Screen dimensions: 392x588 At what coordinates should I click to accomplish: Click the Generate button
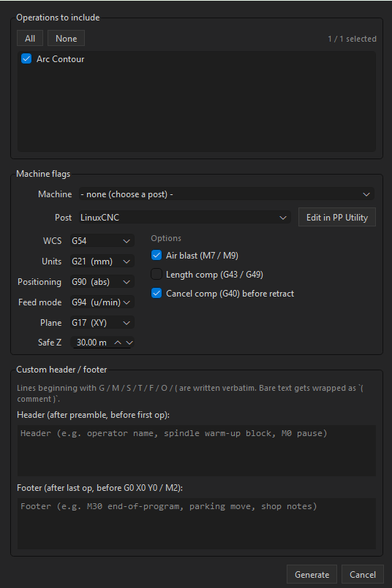click(312, 575)
